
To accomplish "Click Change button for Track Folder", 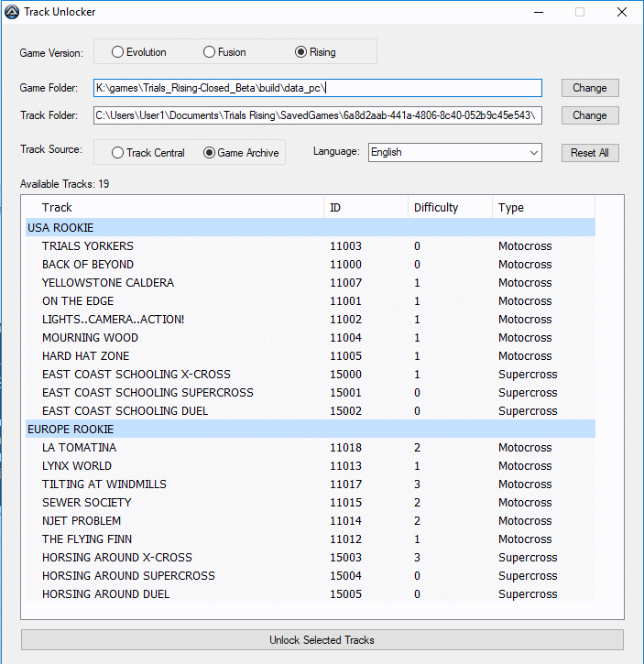I will 589,115.
